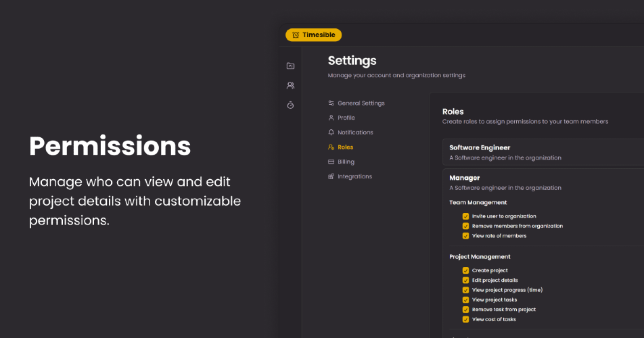Click the Notifications bell icon
This screenshot has width=644, height=338.
click(331, 132)
